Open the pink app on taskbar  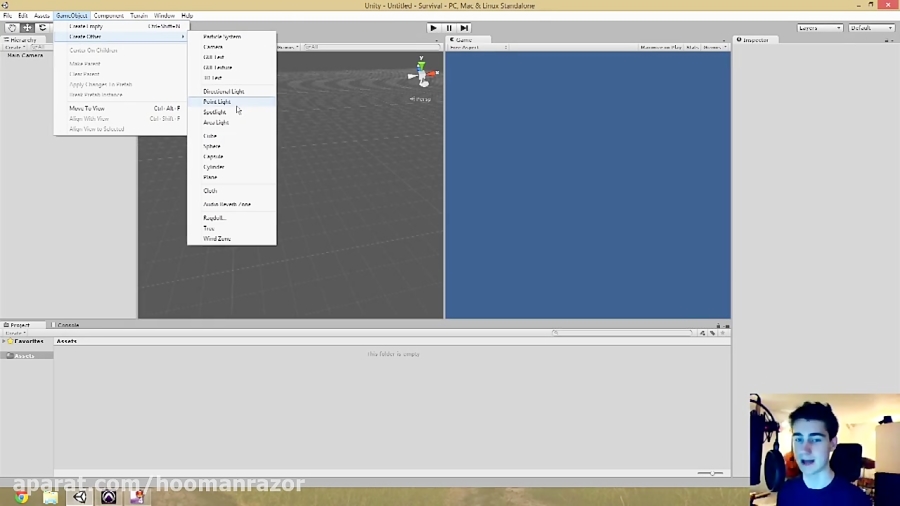click(x=137, y=497)
